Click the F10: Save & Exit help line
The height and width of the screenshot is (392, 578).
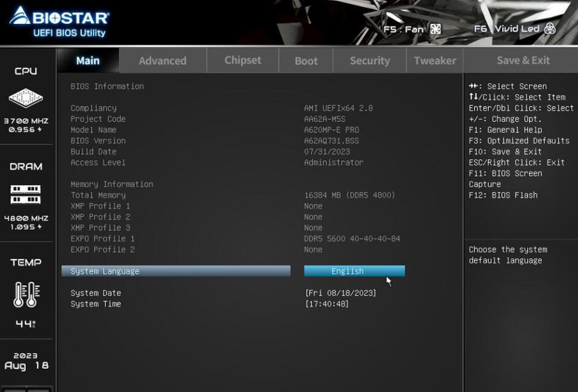(505, 151)
